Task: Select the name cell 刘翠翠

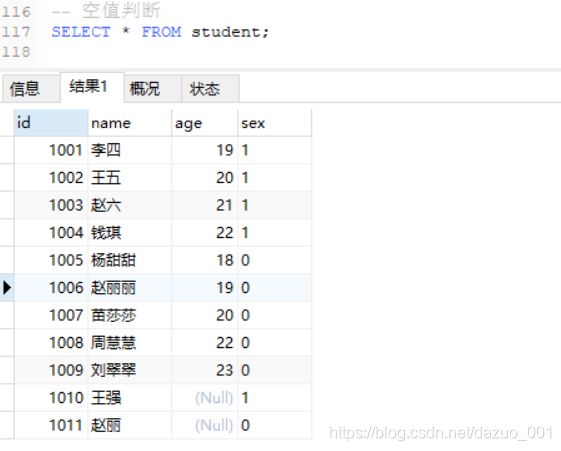Action: [130, 371]
